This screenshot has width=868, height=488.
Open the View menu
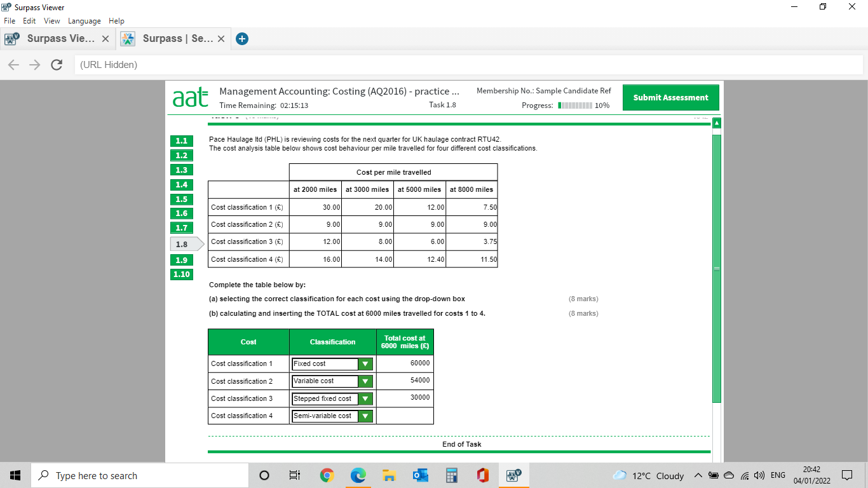pos(52,21)
